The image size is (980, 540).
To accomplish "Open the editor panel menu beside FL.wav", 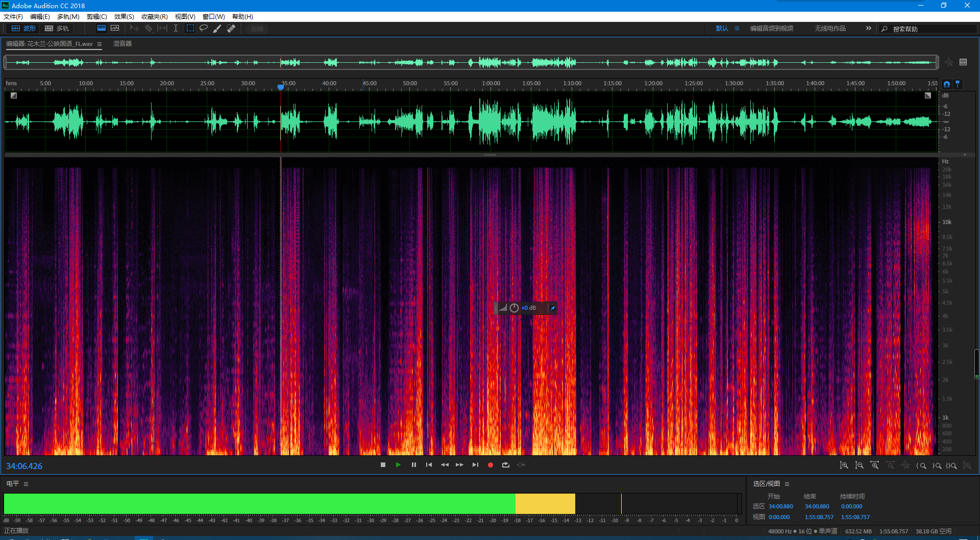I will tap(100, 44).
